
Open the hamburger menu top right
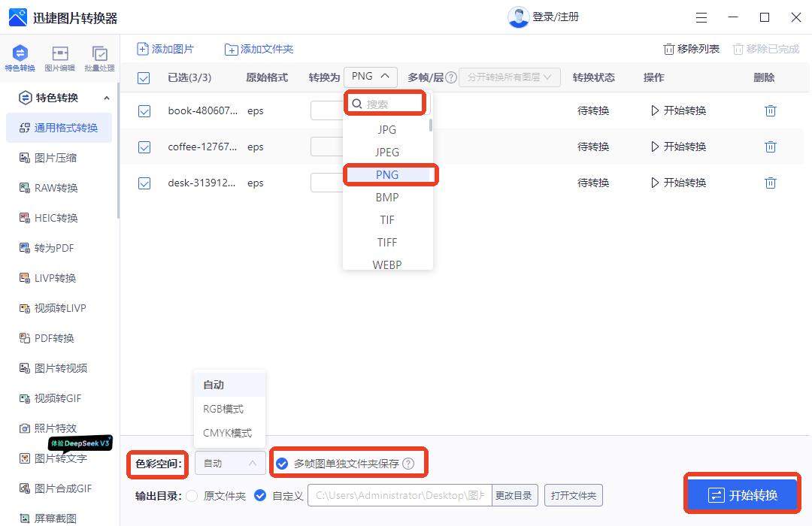coord(701,17)
